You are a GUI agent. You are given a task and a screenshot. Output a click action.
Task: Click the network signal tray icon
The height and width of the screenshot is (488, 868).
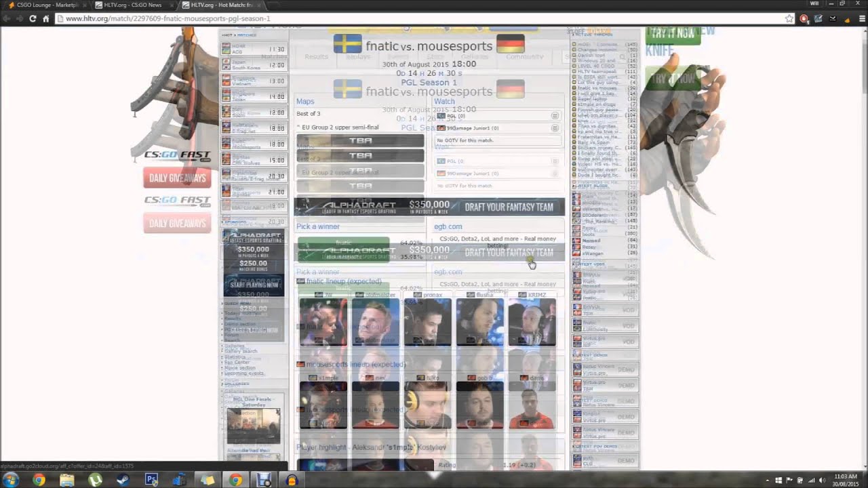(810, 481)
